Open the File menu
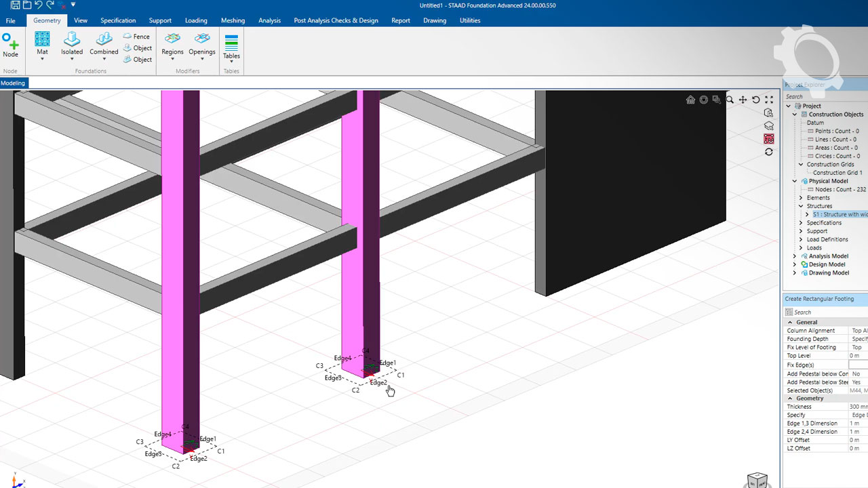The image size is (868, 488). tap(11, 20)
